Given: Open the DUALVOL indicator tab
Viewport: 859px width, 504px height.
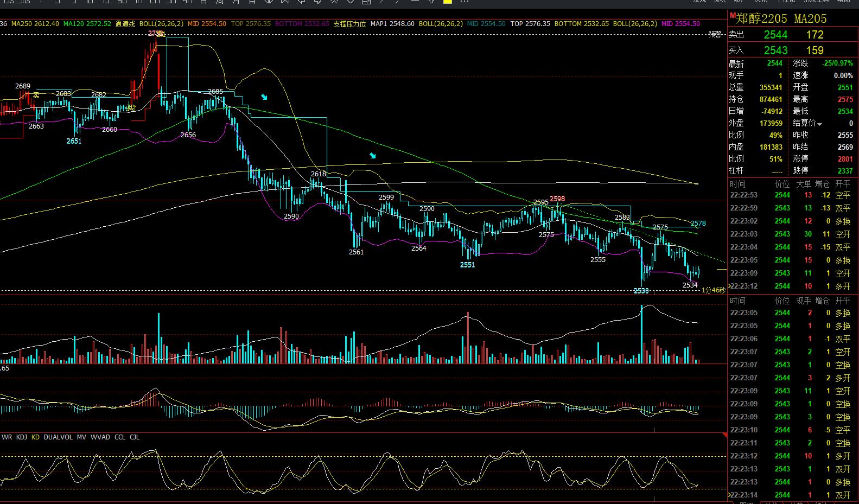Looking at the screenshot, I should pyautogui.click(x=58, y=437).
